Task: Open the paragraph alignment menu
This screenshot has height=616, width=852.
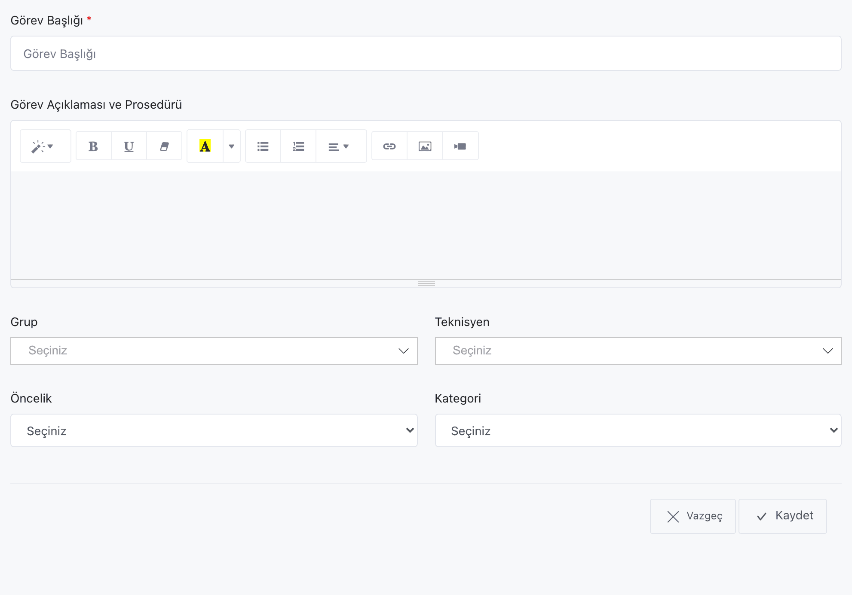Action: point(341,146)
